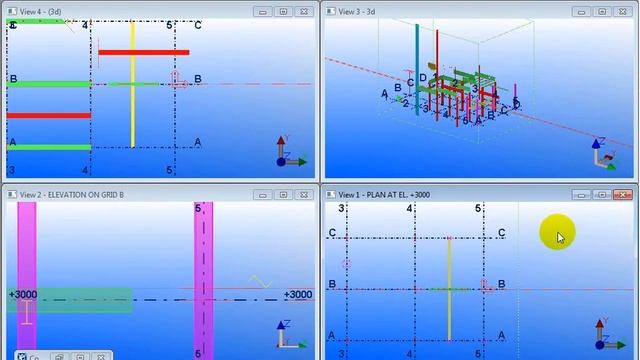This screenshot has height=360, width=640.
Task: Click the left +3000 level label in View 2
Action: tap(23, 294)
